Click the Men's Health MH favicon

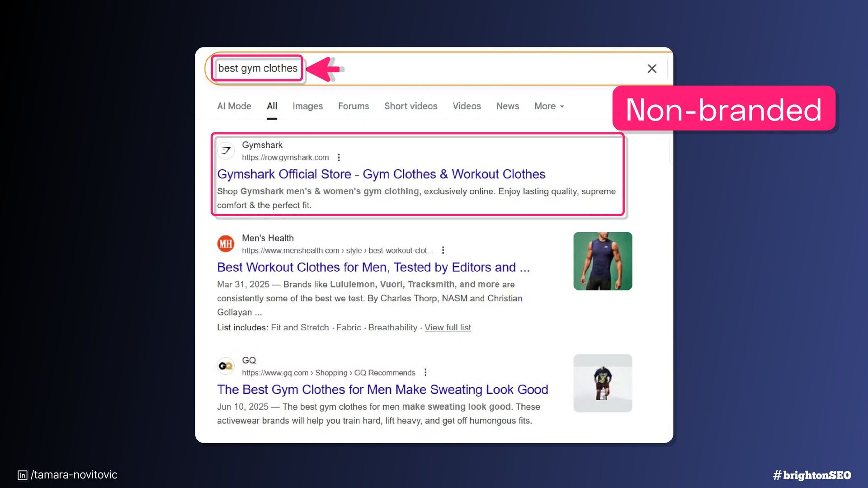[x=226, y=244]
